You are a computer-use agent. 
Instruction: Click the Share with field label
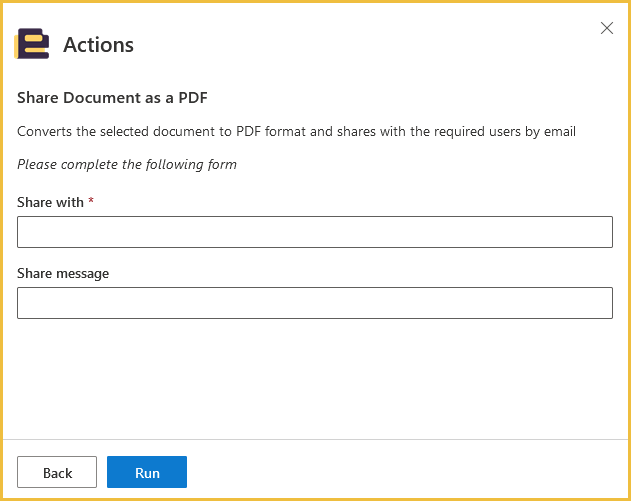click(50, 202)
